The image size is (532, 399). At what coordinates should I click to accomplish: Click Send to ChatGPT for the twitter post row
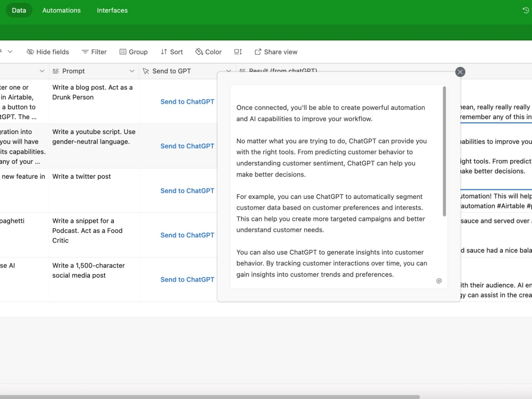pos(187,190)
